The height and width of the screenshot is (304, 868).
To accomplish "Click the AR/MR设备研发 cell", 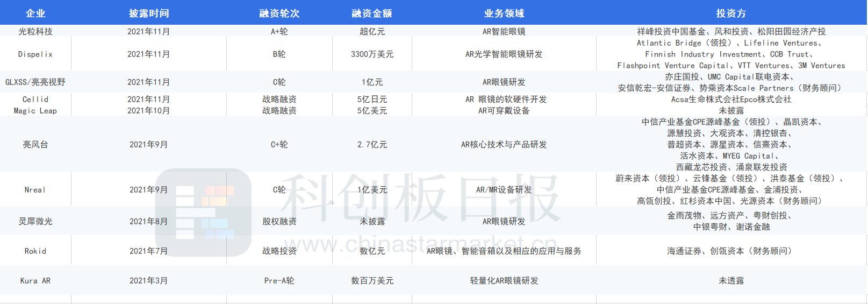I will click(504, 190).
